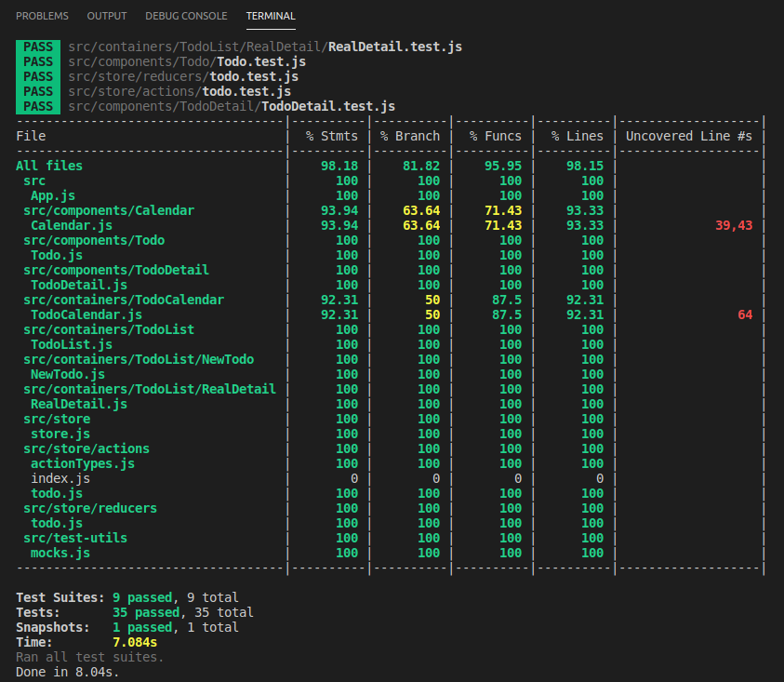The width and height of the screenshot is (784, 682).
Task: Click the uncovered lines 39,43 value
Action: tap(734, 226)
